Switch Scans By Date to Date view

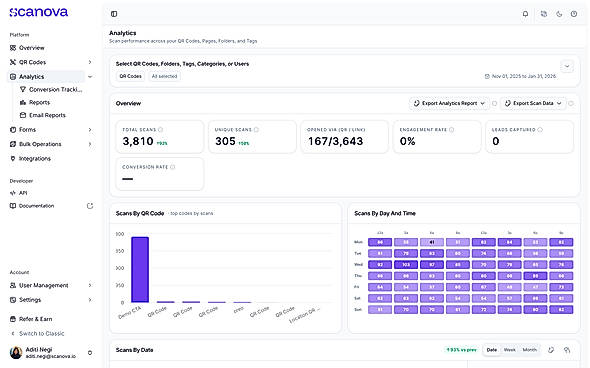tap(492, 350)
